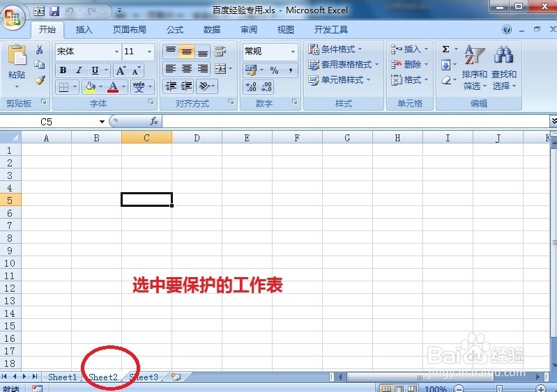Image resolution: width=557 pixels, height=392 pixels.
Task: Open cells Format (格式) dropdown
Action: tap(410, 80)
